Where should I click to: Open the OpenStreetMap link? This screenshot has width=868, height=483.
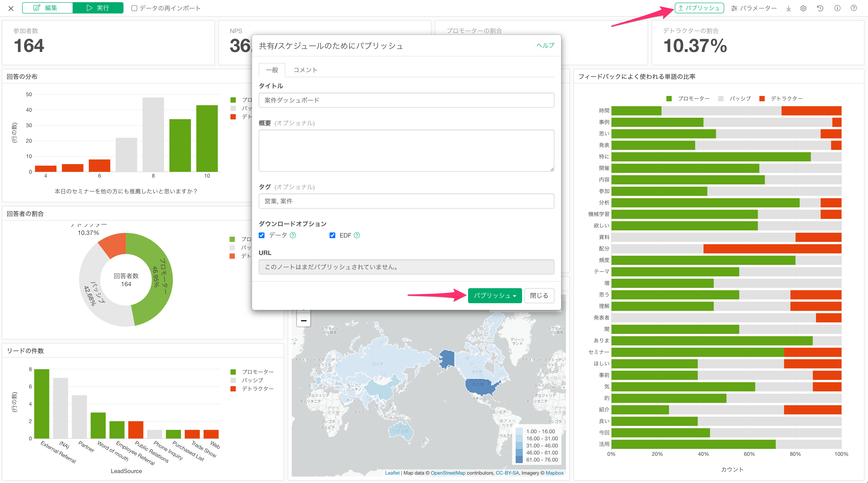(448, 473)
